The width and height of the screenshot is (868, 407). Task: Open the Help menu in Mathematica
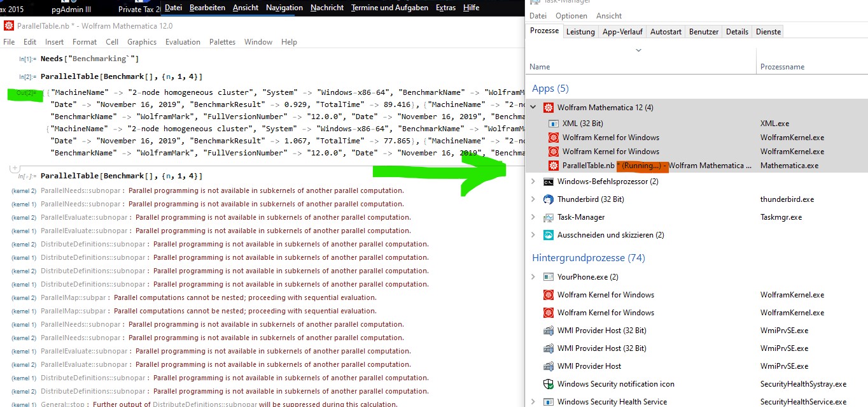(x=289, y=42)
